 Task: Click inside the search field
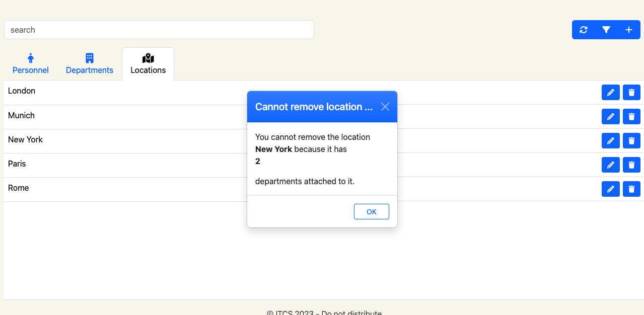pyautogui.click(x=159, y=30)
